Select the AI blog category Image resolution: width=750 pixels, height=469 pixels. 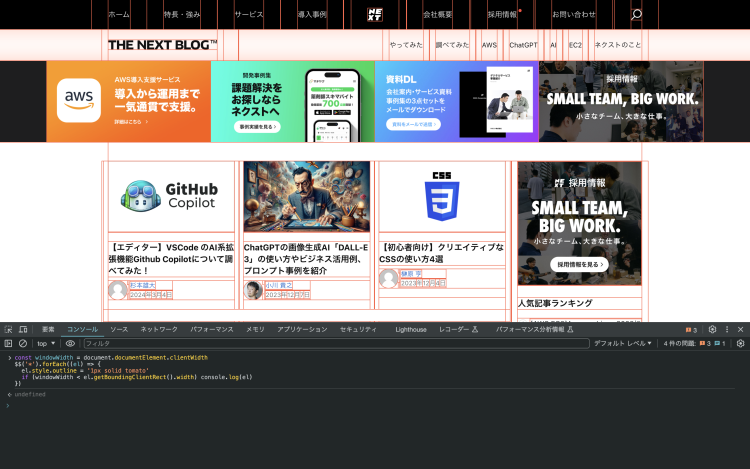553,45
